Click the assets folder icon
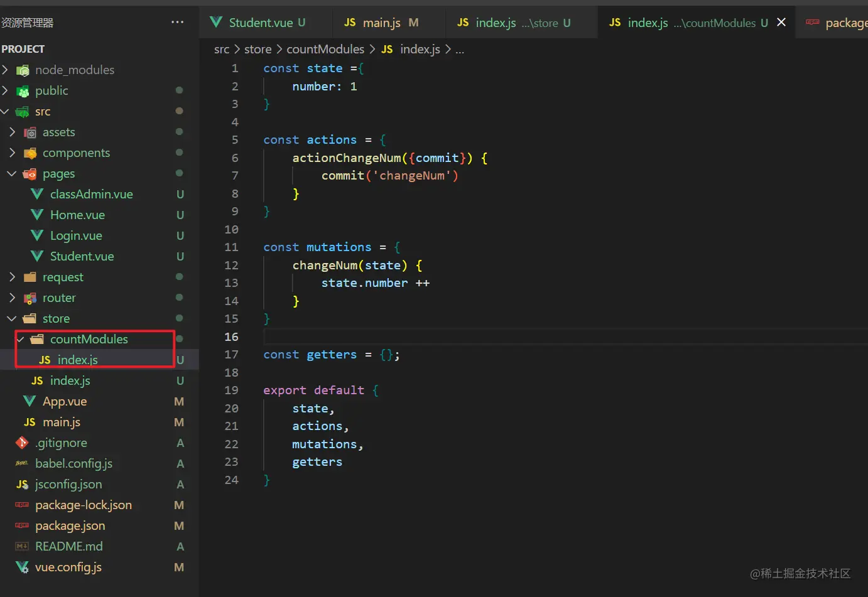 click(x=30, y=132)
